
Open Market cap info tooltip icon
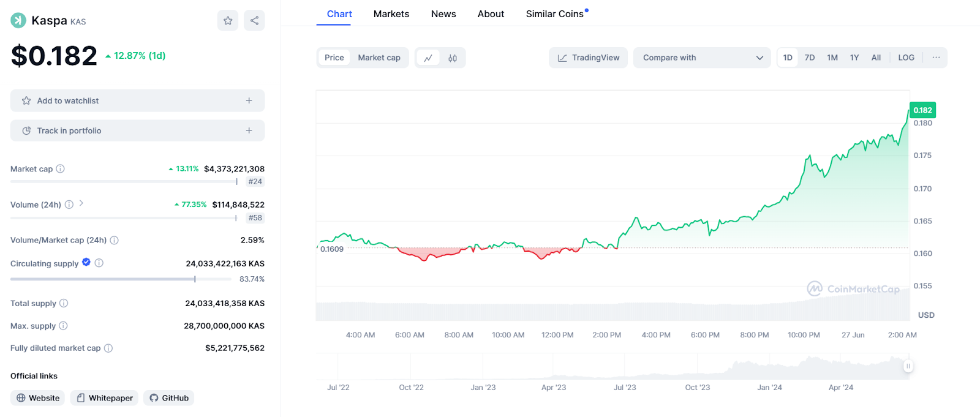click(60, 169)
